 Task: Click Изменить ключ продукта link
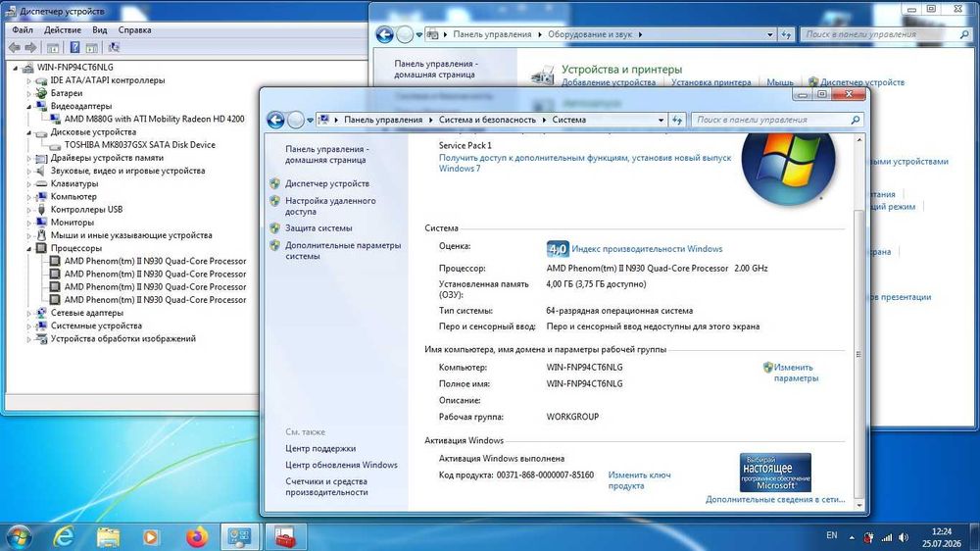pyautogui.click(x=639, y=480)
